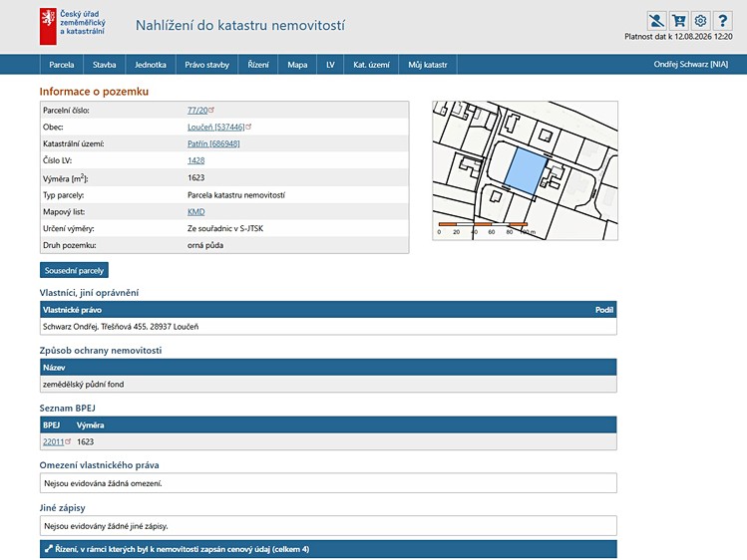This screenshot has height=560, width=747.
Task: Open the Jednotka menu tab
Action: coord(151,65)
